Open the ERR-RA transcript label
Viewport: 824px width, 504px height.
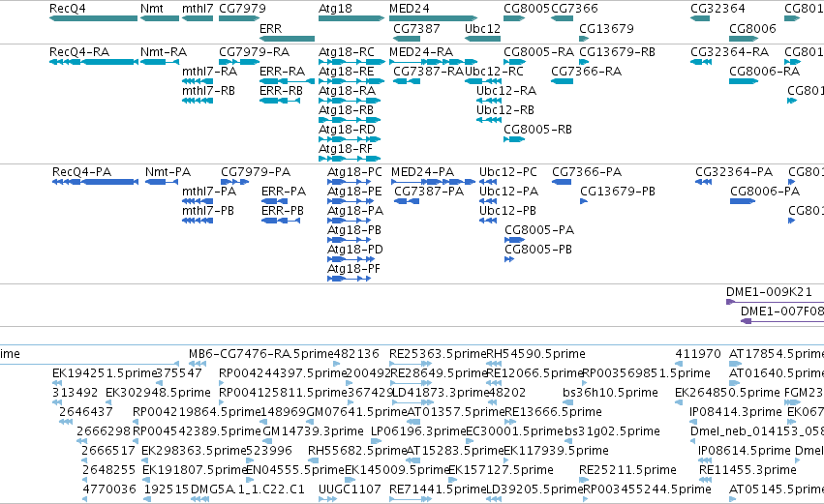point(282,72)
